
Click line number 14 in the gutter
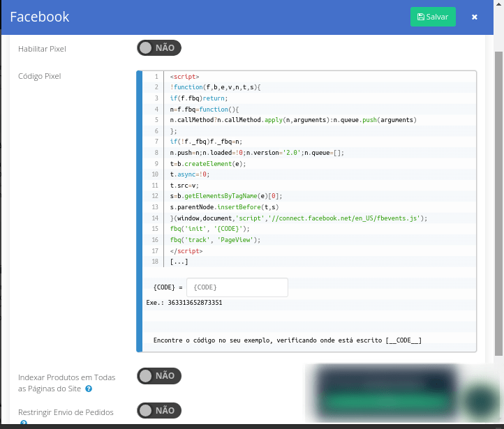pyautogui.click(x=156, y=218)
